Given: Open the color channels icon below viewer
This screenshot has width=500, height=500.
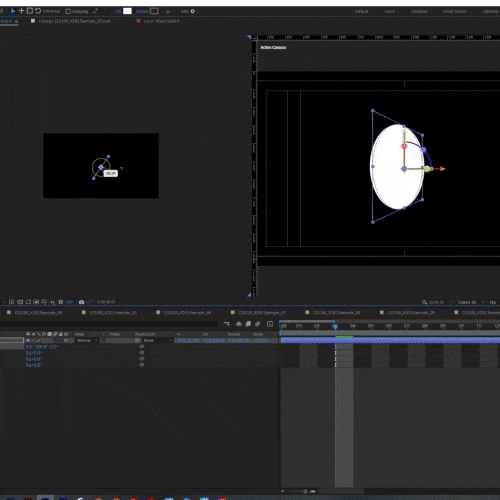Looking at the screenshot, I should pyautogui.click(x=53, y=302).
